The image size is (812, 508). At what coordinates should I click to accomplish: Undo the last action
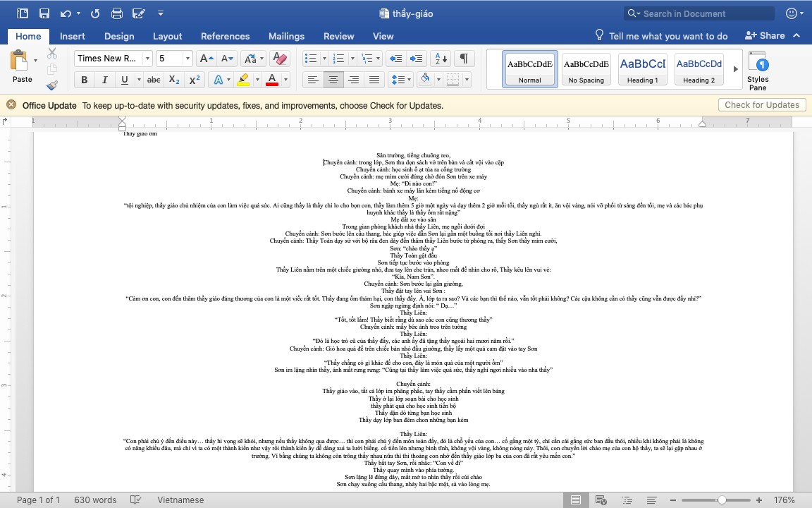coord(66,13)
